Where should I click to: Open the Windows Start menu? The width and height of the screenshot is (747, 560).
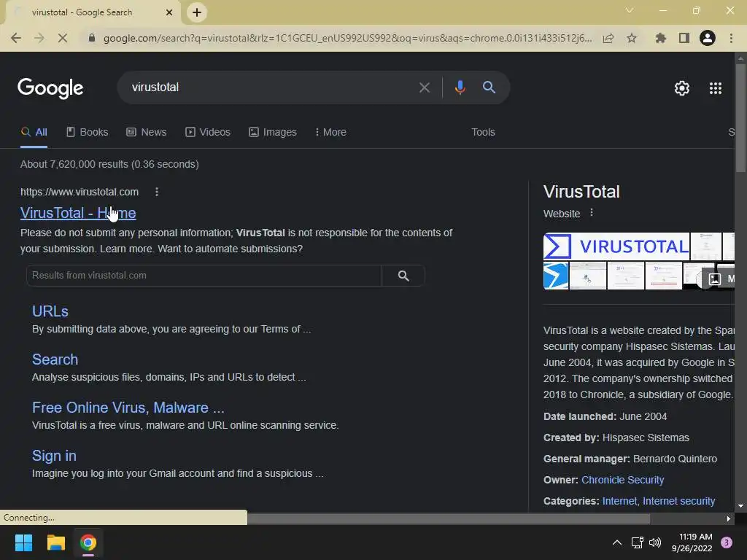click(x=23, y=542)
